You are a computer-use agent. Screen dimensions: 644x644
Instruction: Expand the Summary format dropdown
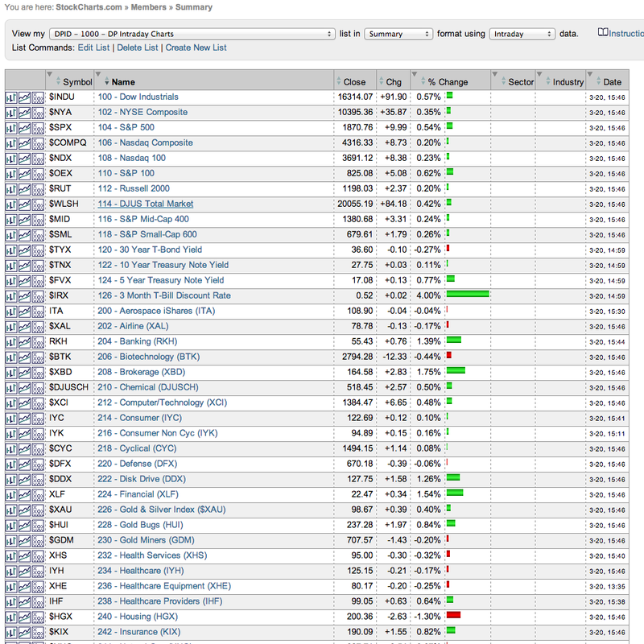pyautogui.click(x=398, y=34)
